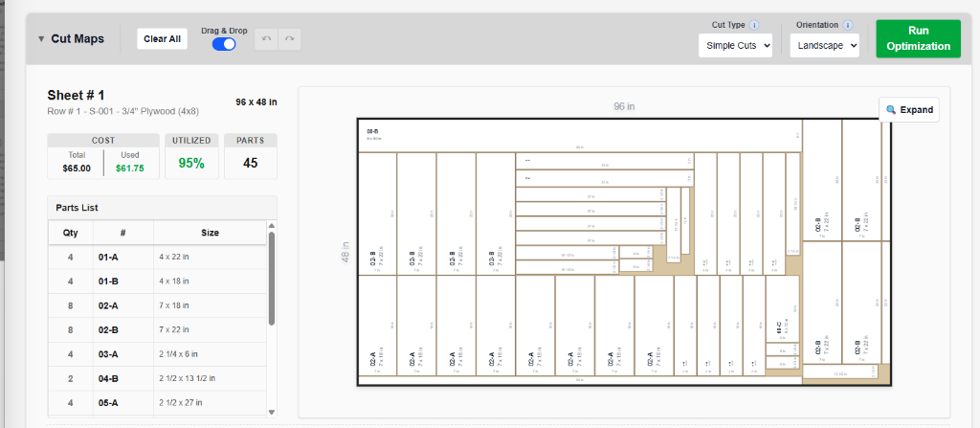The width and height of the screenshot is (980, 428).
Task: Toggle the Drag & Drop switch
Action: [x=224, y=44]
